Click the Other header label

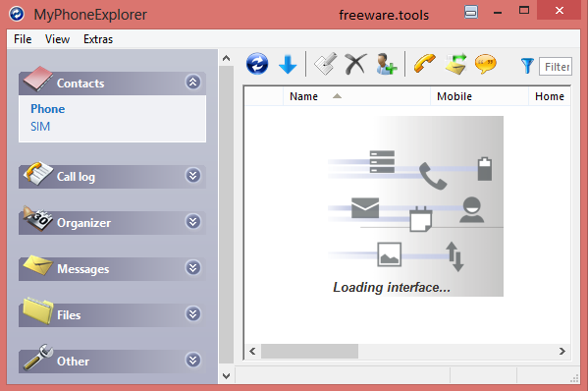coord(73,362)
